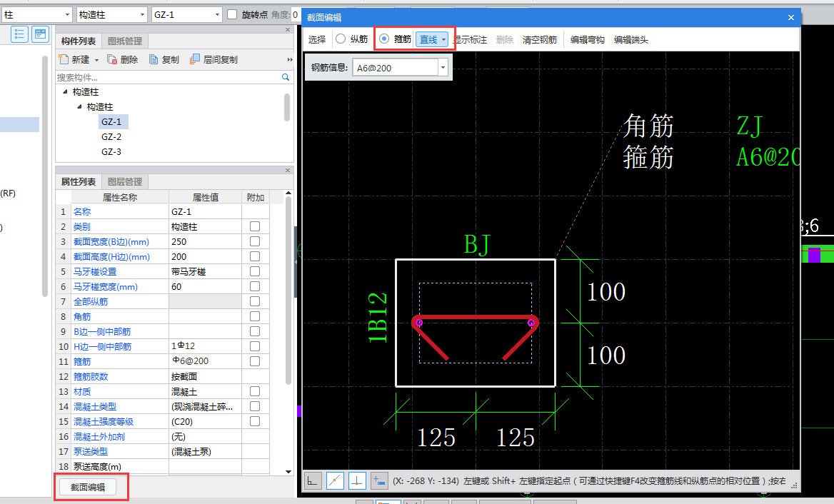Toggle the dynamic input plus icon
This screenshot has width=834, height=504.
click(x=379, y=481)
